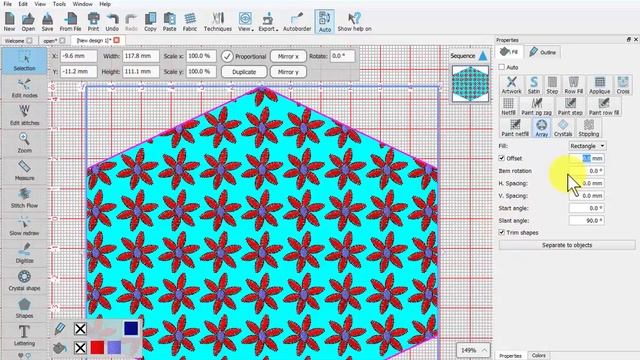Screen dimensions: 640x360
Task: Select the Shapes tool
Action: click(24, 309)
